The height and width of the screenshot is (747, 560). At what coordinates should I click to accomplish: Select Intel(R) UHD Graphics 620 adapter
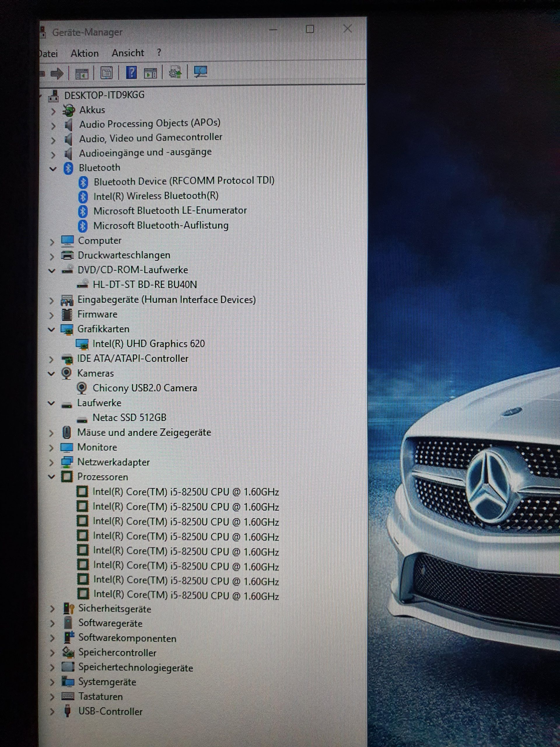point(148,344)
